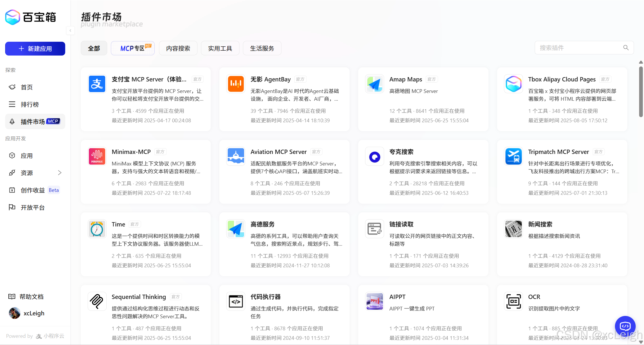Select the 全部 category tab
The image size is (644, 345).
coord(94,48)
